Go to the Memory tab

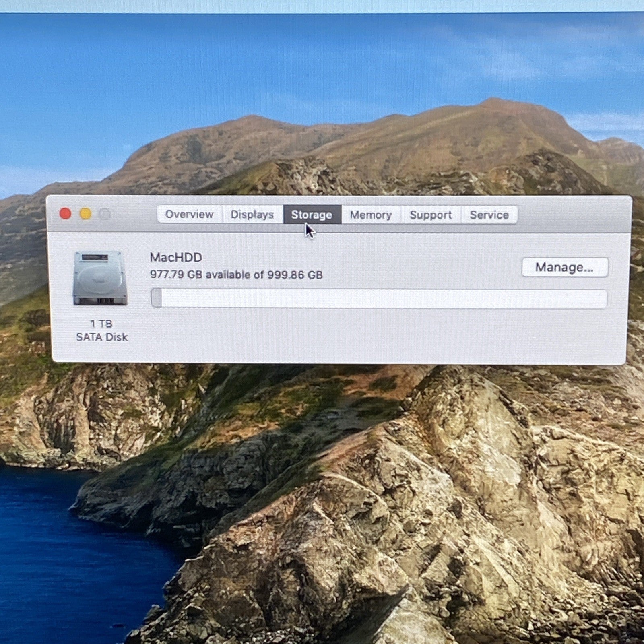(371, 215)
